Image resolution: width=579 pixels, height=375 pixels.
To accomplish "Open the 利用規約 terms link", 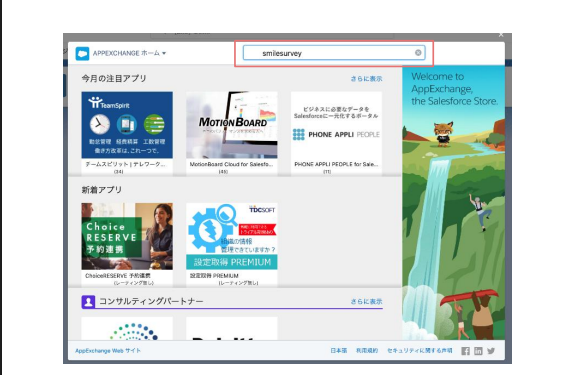I will [367, 351].
